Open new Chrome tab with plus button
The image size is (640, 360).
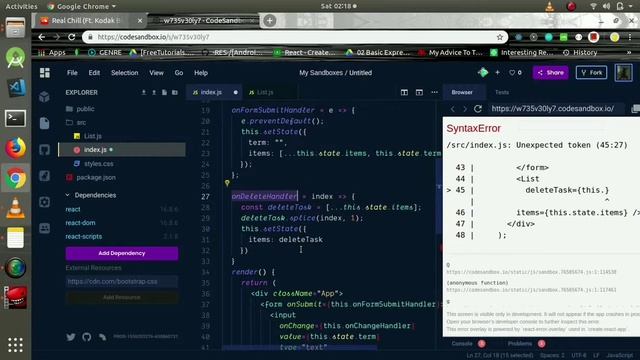[269, 20]
